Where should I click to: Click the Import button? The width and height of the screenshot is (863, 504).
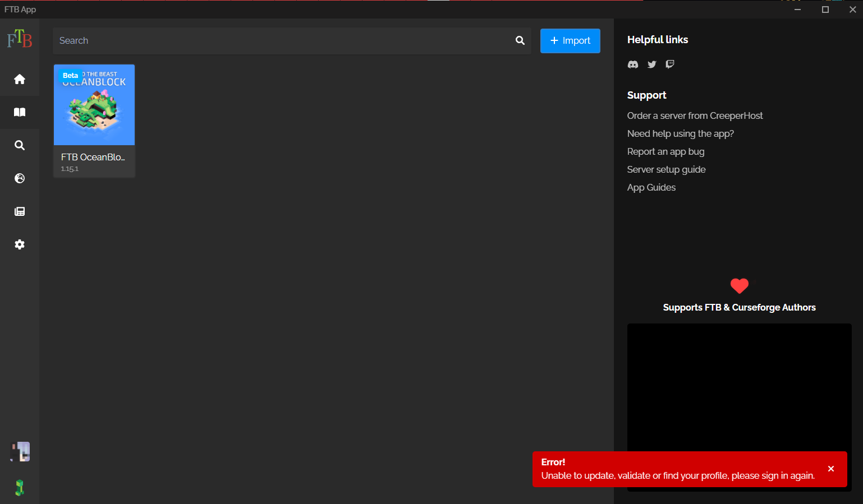pyautogui.click(x=570, y=40)
